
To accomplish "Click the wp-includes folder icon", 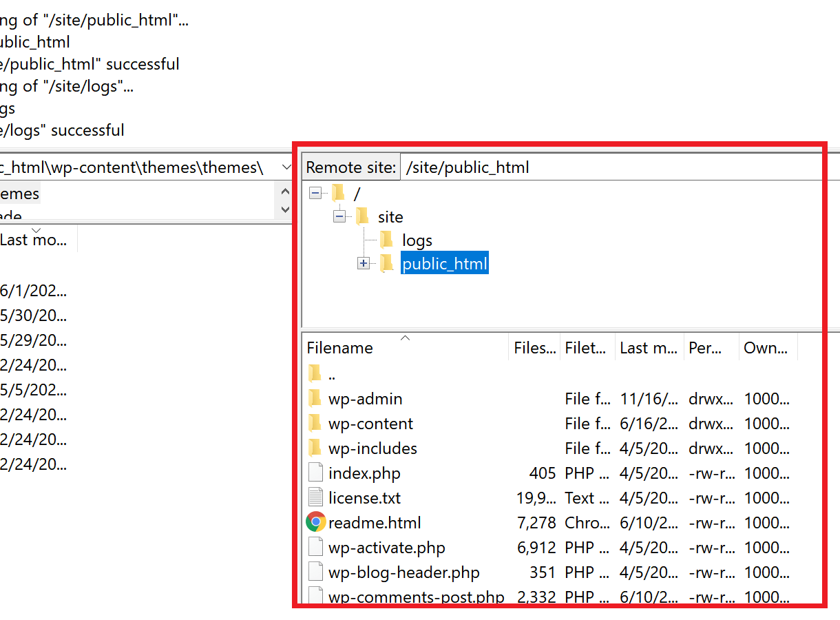I will tap(315, 448).
